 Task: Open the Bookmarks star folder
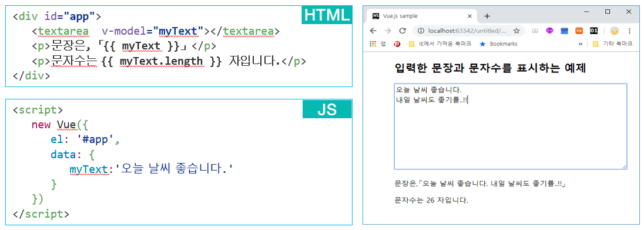(x=499, y=44)
